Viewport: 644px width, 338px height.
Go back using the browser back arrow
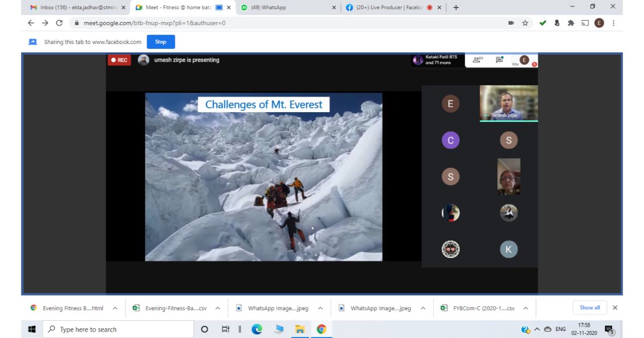31,23
